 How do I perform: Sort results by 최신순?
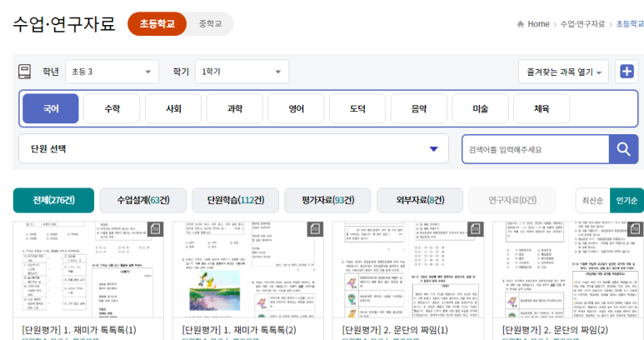coord(592,200)
